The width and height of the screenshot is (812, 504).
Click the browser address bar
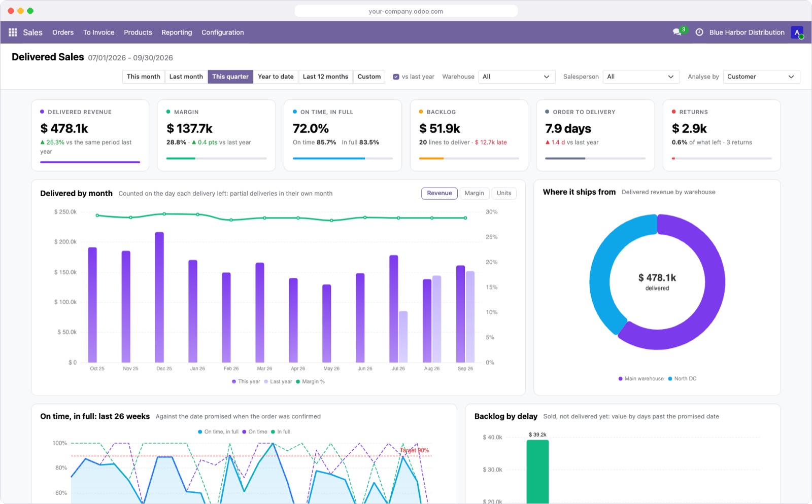pos(406,11)
